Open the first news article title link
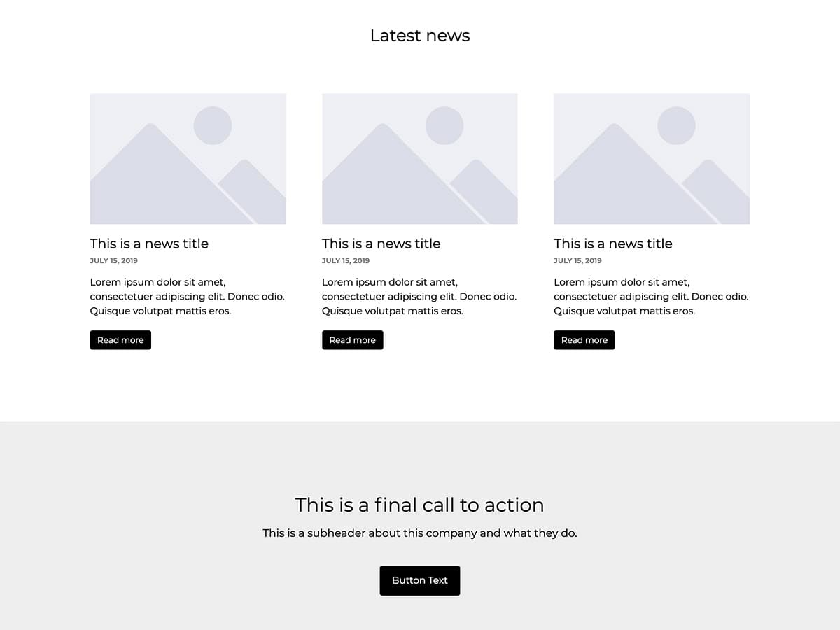The width and height of the screenshot is (840, 630). (x=149, y=244)
